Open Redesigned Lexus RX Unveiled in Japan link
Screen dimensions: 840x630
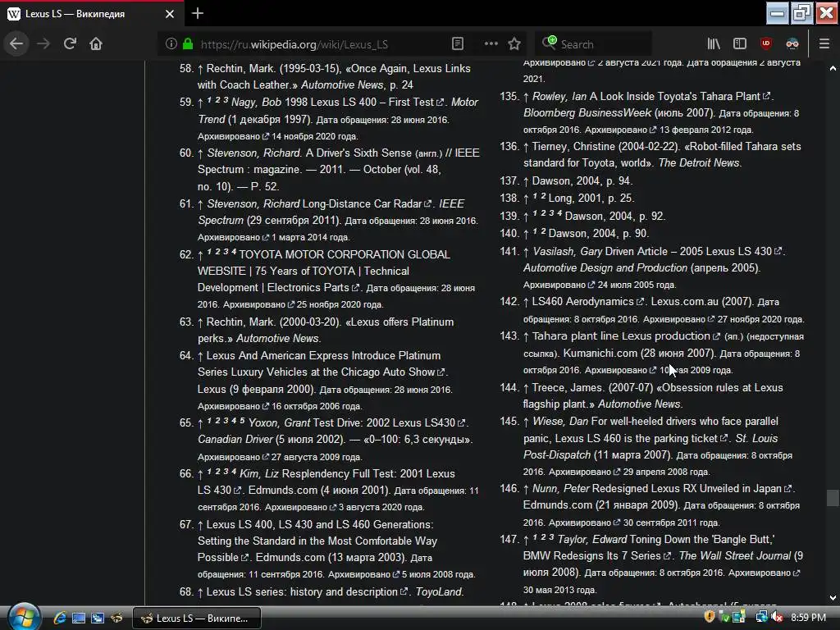[692, 489]
